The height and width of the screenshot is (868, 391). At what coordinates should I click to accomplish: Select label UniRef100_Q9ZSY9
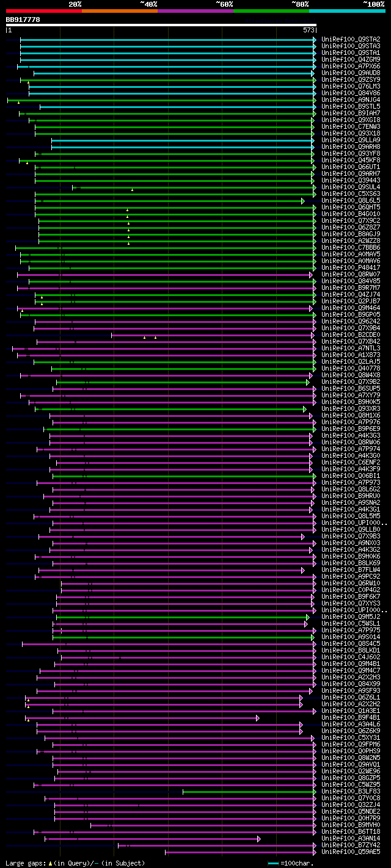tap(351, 80)
